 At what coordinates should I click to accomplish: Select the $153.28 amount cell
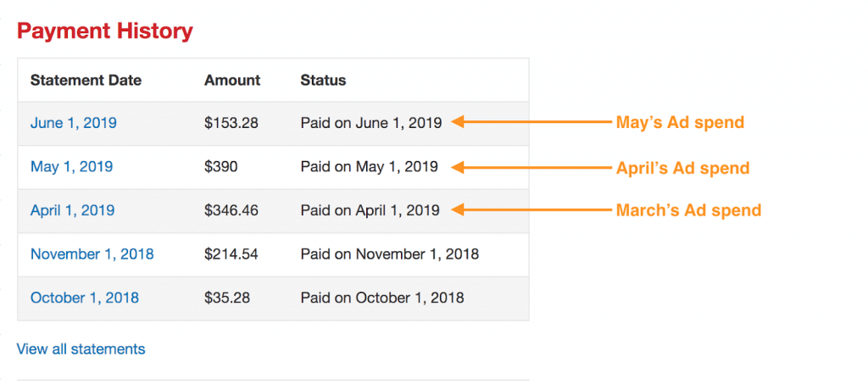[231, 122]
